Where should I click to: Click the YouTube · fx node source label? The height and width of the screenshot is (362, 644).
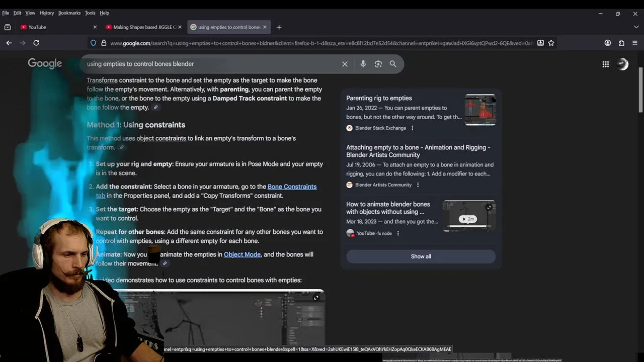click(x=374, y=233)
